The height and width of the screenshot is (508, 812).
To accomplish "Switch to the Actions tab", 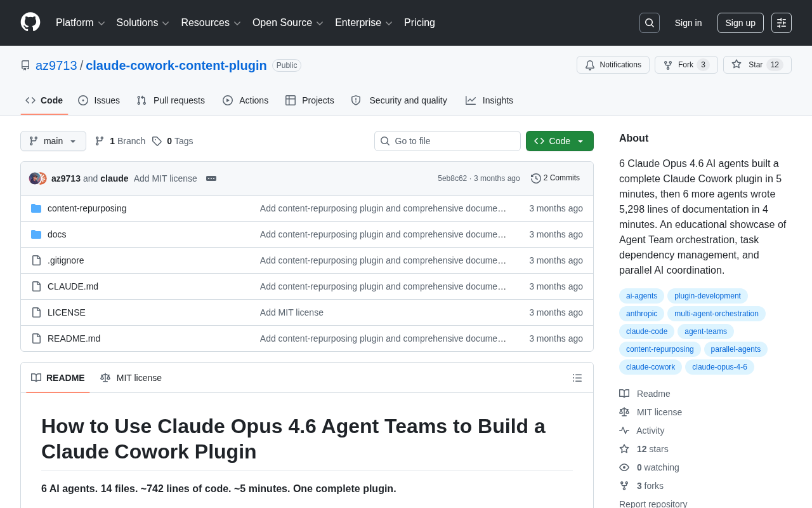I will [x=246, y=100].
